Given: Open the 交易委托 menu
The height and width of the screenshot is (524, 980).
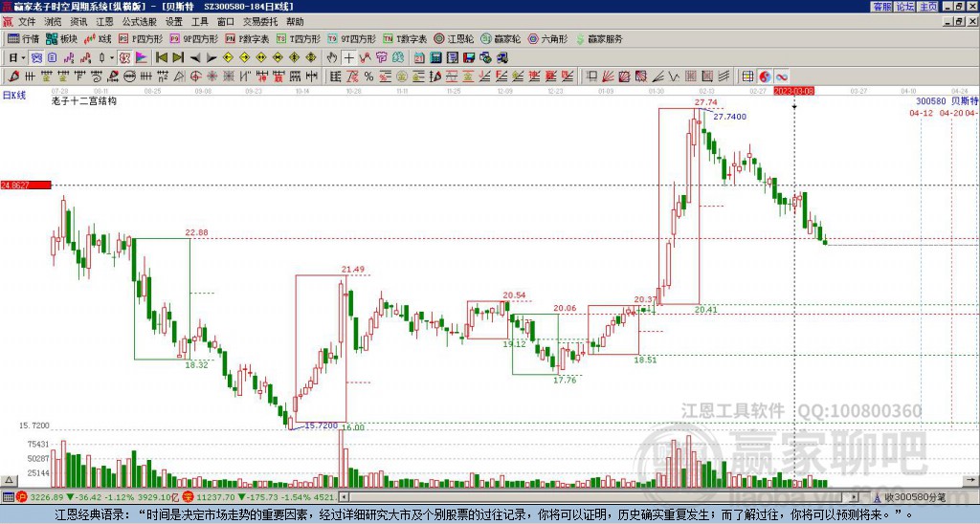Looking at the screenshot, I should [260, 22].
